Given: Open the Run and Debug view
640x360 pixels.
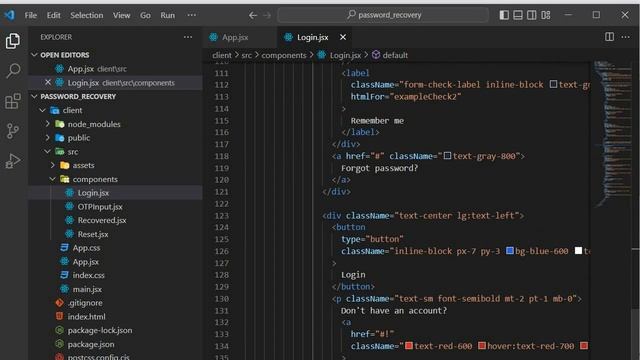Looking at the screenshot, I should coord(13,161).
